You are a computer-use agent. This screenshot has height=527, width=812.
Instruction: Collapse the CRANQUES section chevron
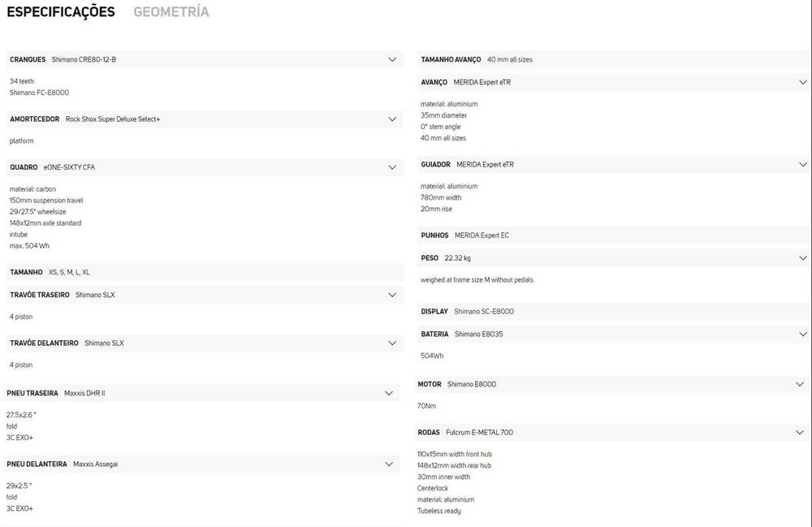[392, 60]
